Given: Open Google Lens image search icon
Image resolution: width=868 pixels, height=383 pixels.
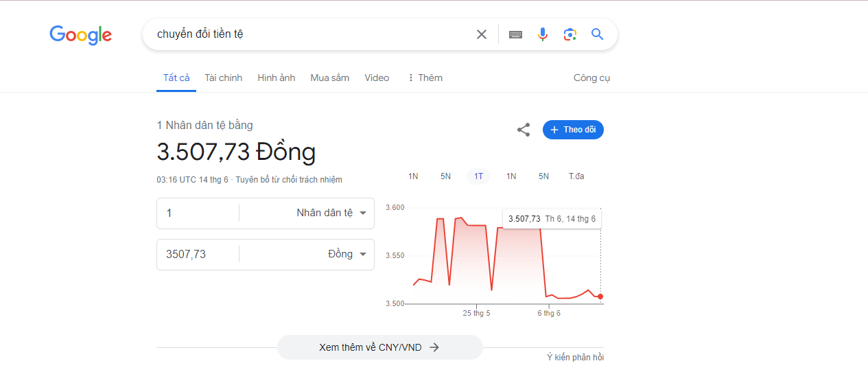Looking at the screenshot, I should click(570, 34).
